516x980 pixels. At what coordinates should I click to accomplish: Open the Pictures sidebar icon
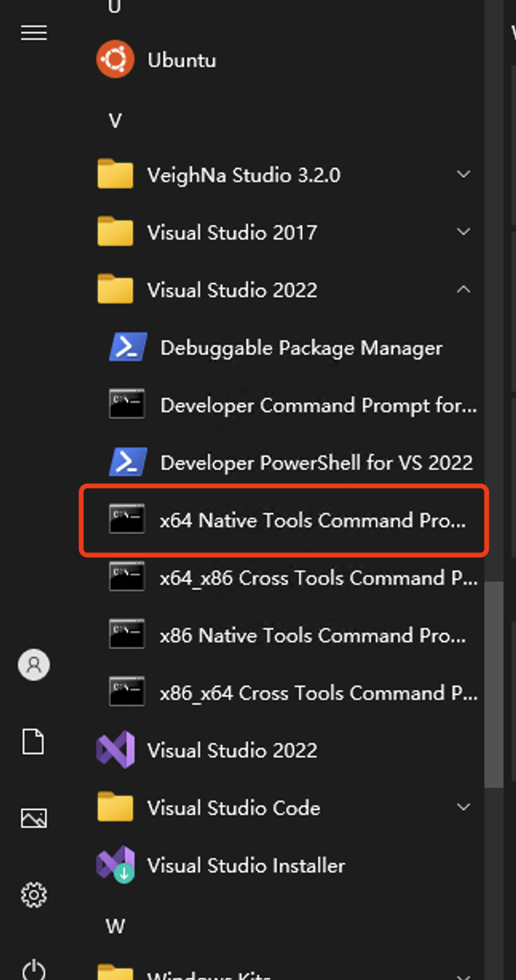(x=34, y=818)
